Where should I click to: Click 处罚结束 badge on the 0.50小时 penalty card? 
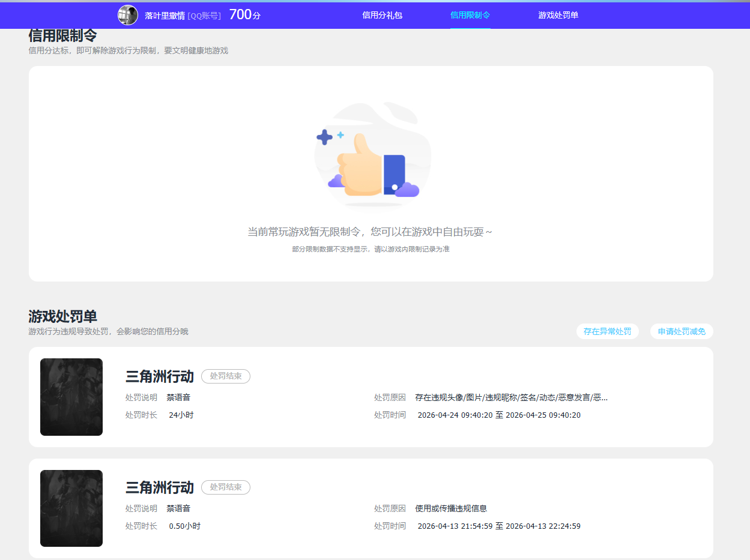point(226,487)
